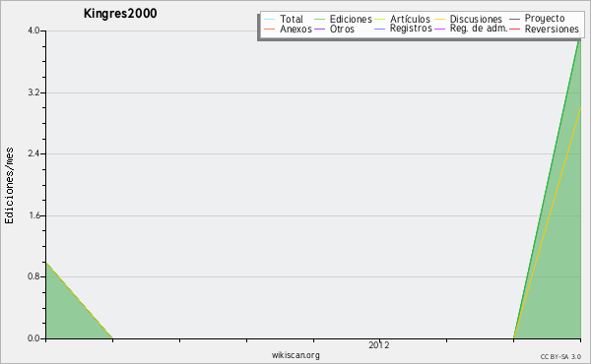Select the Otros legend label
The image size is (591, 364).
click(x=342, y=29)
